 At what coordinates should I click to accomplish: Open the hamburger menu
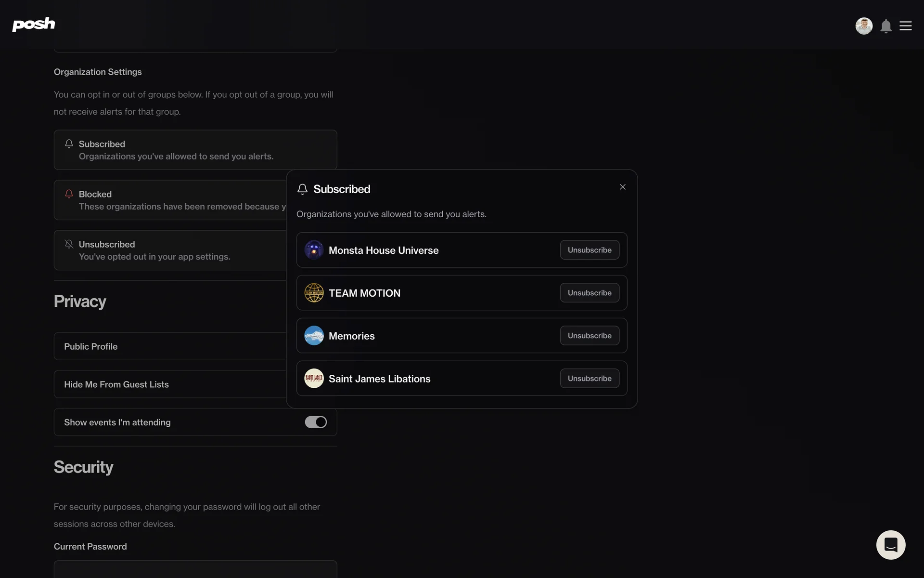[906, 26]
